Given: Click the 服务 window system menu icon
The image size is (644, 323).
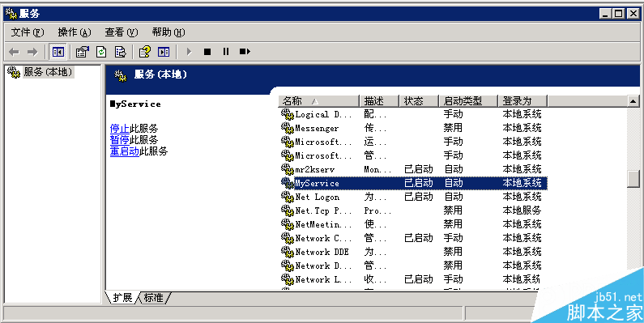Looking at the screenshot, I should [x=11, y=14].
